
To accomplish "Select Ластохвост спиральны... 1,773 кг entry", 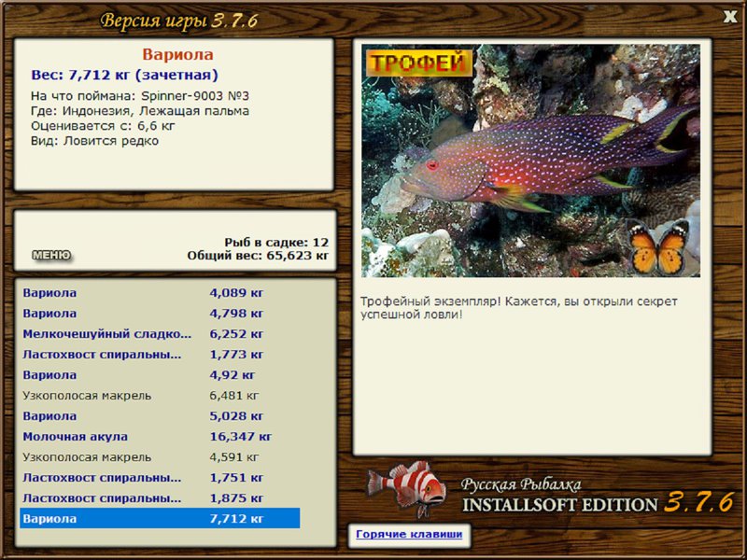I will tap(160, 355).
